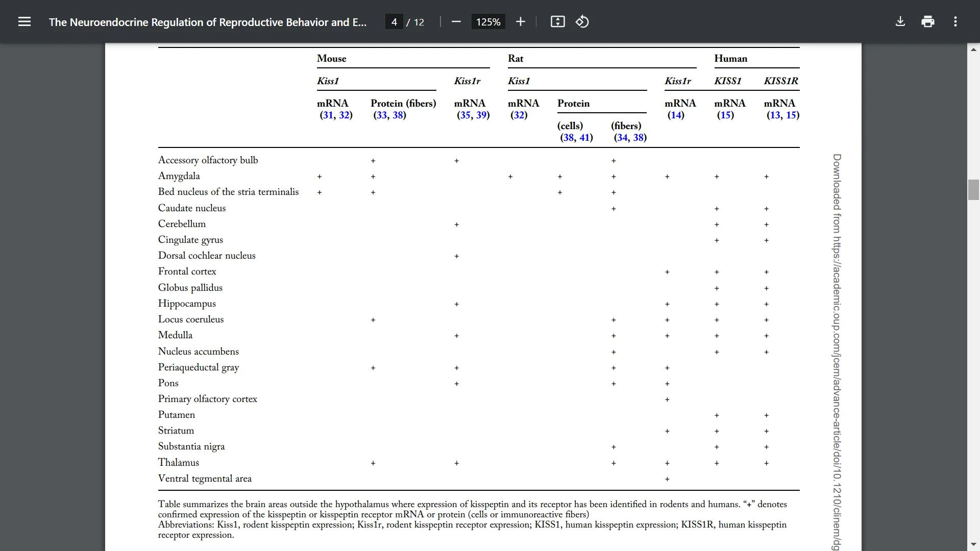Open reference 32 under Mouse Kiss1 mRNA

[x=345, y=115]
